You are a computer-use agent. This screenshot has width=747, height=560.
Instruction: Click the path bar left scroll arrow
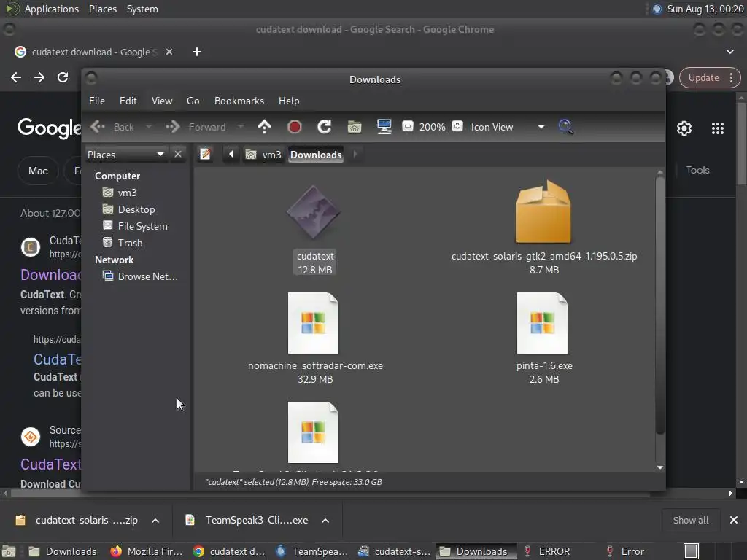[x=231, y=155]
